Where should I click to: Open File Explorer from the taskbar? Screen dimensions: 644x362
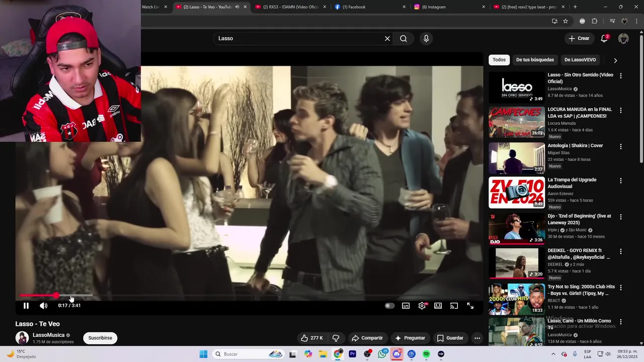323,354
